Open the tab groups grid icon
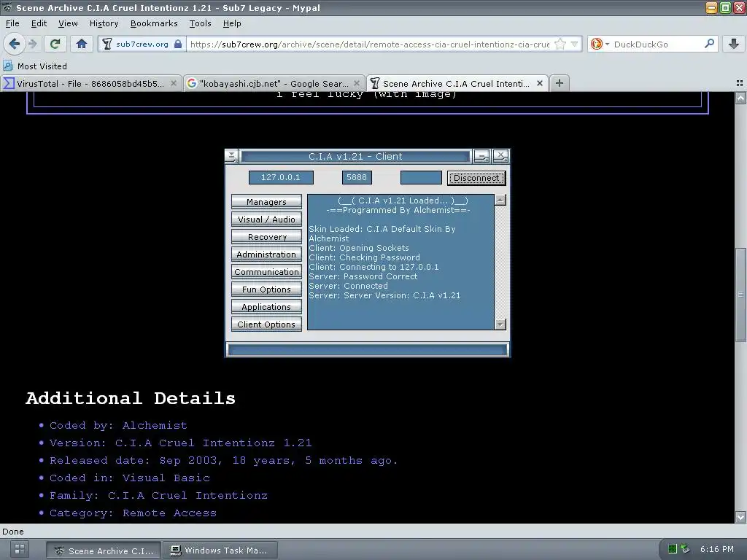The height and width of the screenshot is (560, 747). coord(740,83)
